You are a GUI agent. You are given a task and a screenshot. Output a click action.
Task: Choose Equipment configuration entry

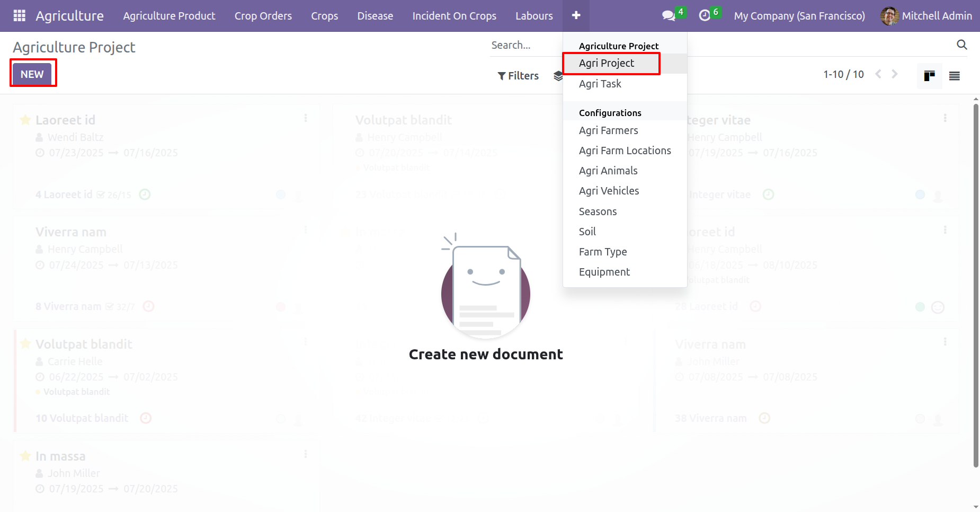625,272
